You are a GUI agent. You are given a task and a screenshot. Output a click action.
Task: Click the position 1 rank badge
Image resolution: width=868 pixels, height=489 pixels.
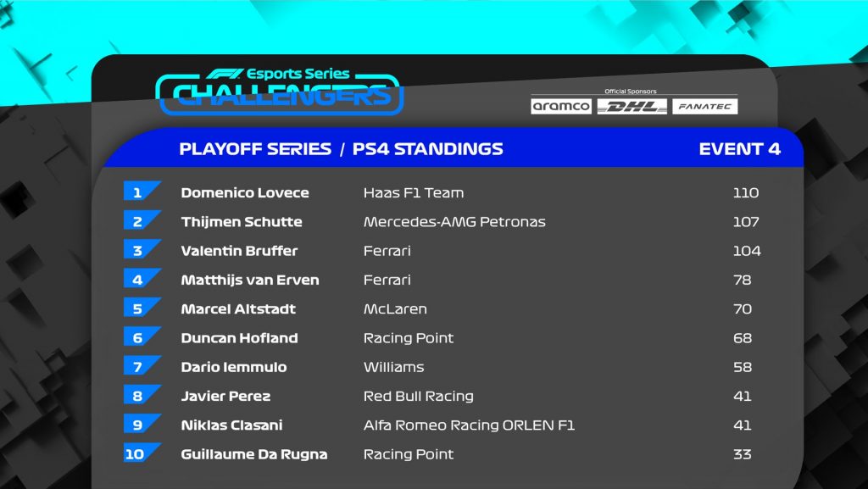coord(142,191)
